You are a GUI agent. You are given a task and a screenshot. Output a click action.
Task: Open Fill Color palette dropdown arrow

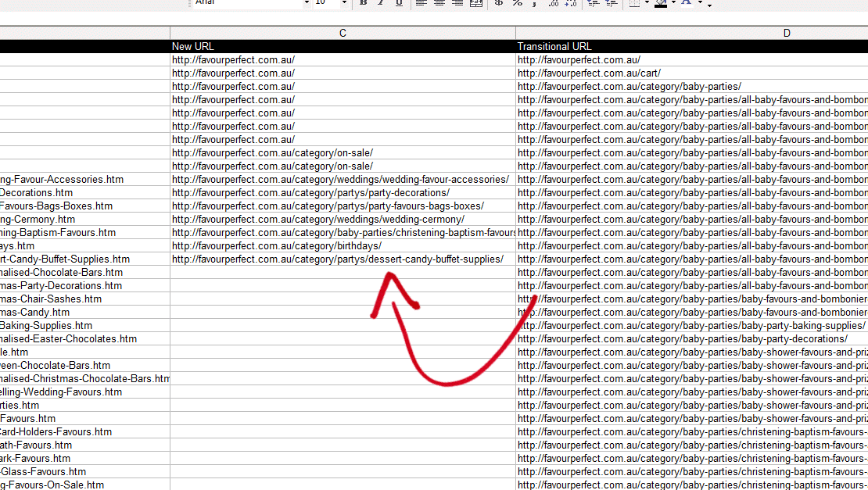pos(673,3)
